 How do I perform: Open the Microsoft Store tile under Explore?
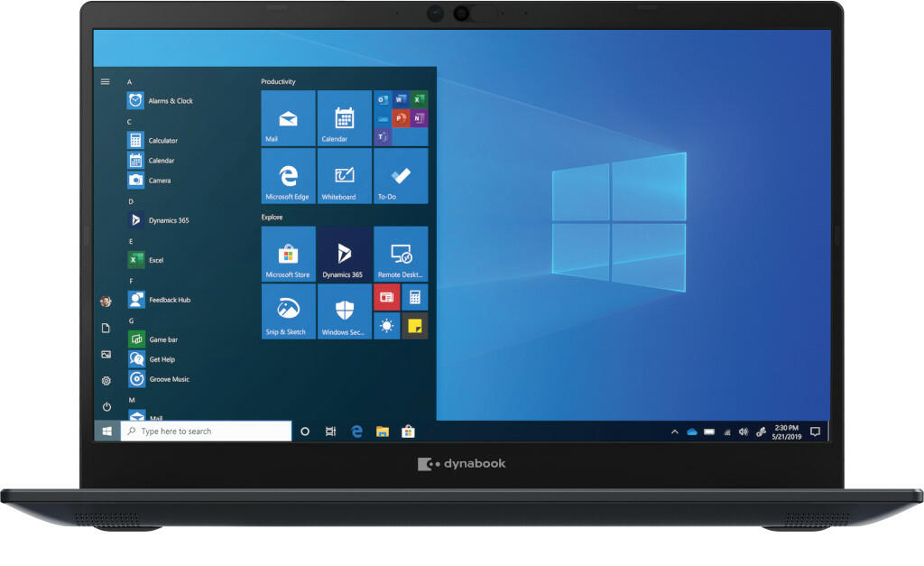pos(288,254)
